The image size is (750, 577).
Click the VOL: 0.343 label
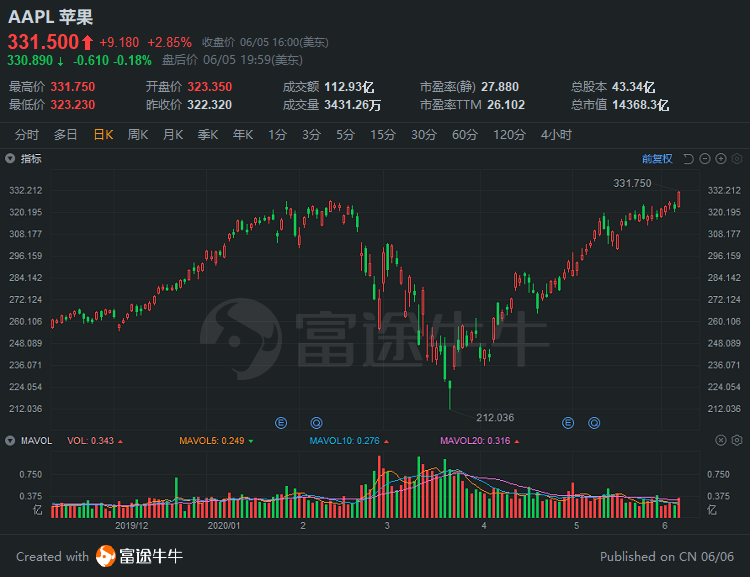[90, 441]
